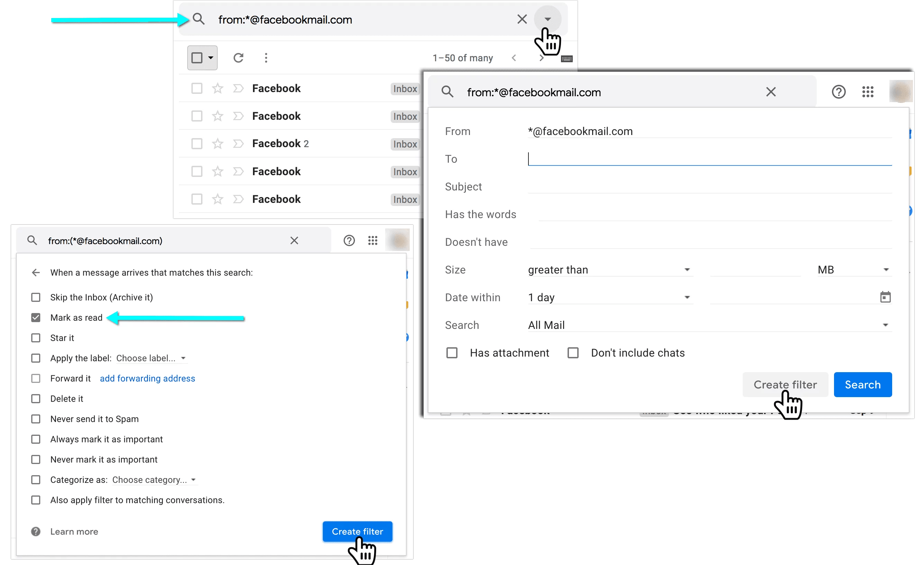The height and width of the screenshot is (565, 924).
Task: Open Google apps grid in right window
Action: pyautogui.click(x=868, y=92)
